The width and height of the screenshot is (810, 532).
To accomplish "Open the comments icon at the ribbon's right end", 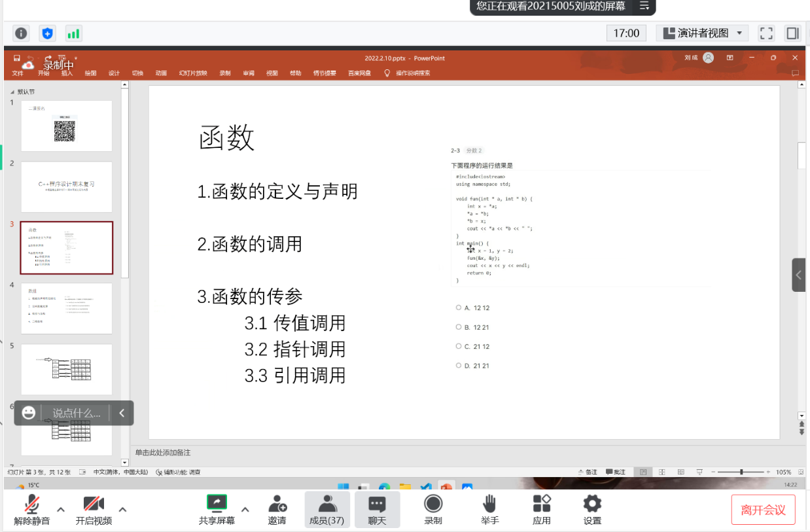I will [x=795, y=73].
